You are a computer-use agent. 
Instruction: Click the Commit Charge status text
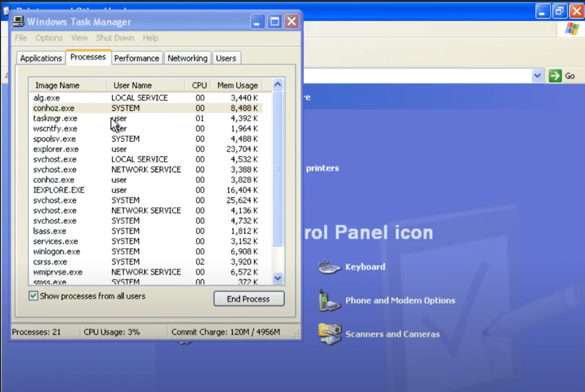click(x=226, y=332)
